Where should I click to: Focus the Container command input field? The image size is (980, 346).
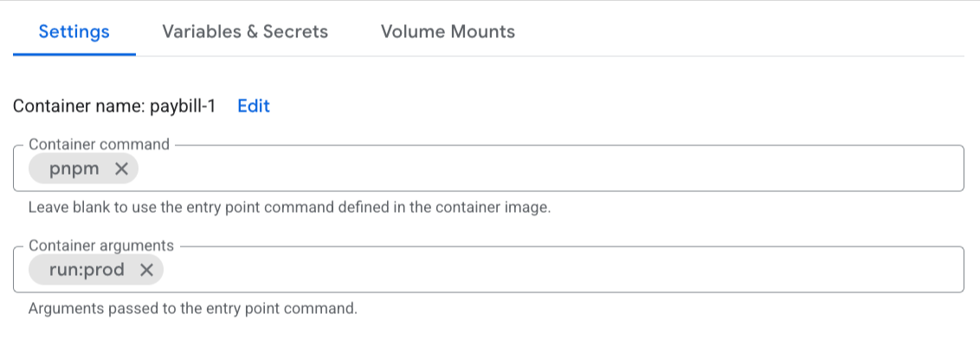pos(519,169)
